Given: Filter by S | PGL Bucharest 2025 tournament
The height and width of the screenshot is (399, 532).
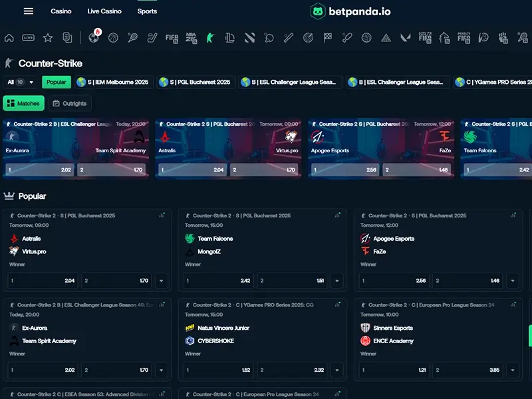Looking at the screenshot, I should pos(196,82).
